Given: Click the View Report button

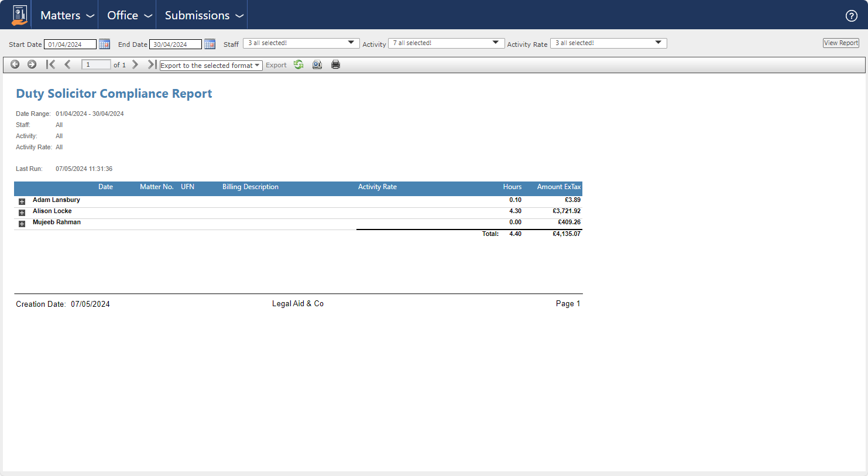Looking at the screenshot, I should pyautogui.click(x=840, y=43).
